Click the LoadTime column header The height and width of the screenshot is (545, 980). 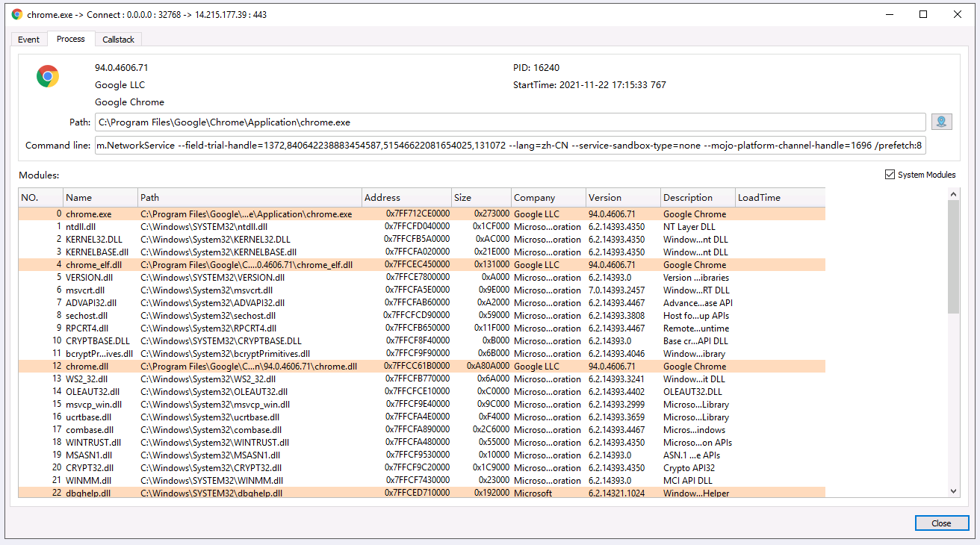pos(781,198)
